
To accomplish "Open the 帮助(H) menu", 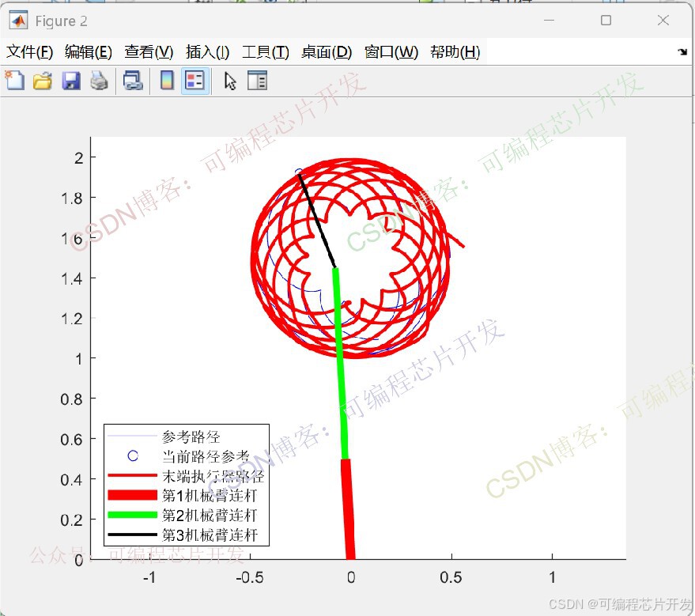I will [455, 52].
